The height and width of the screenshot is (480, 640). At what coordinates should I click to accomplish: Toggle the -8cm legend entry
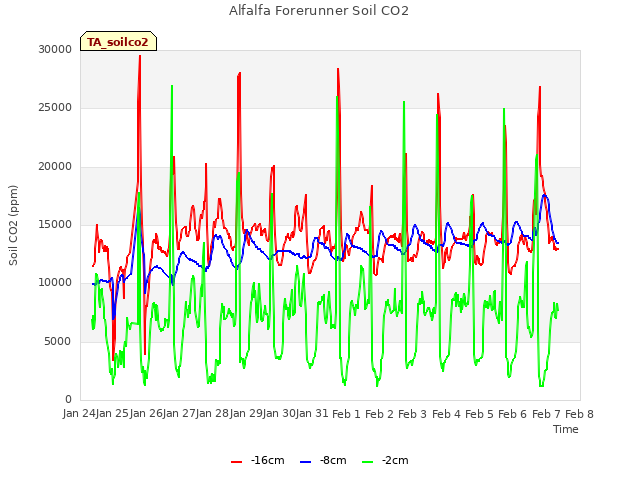point(323,460)
